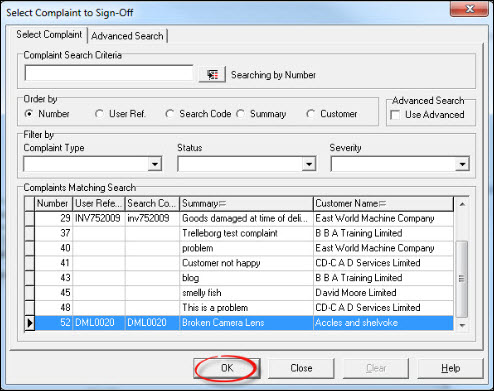Viewport: 494px width, 391px height.
Task: Click the David Moore Limited customer cell
Action: (x=383, y=293)
